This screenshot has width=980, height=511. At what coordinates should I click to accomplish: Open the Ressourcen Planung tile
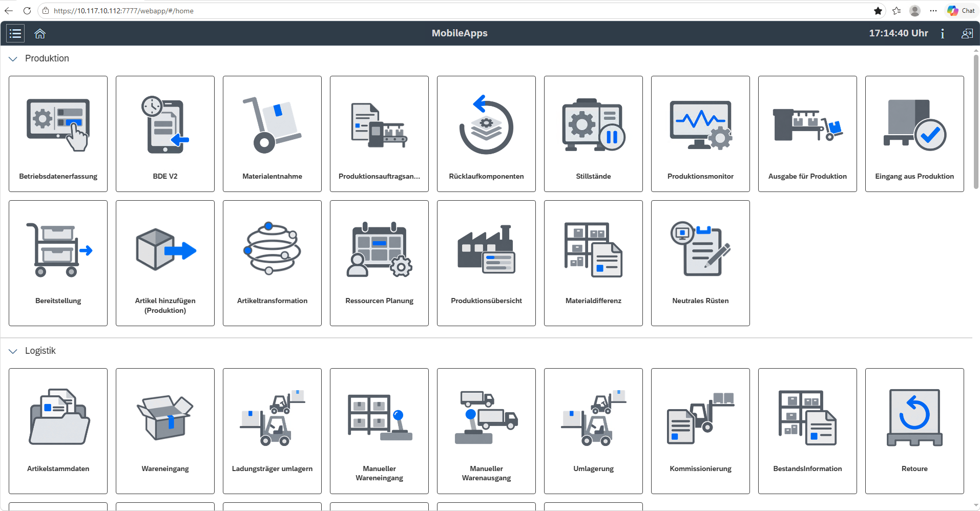pyautogui.click(x=379, y=263)
